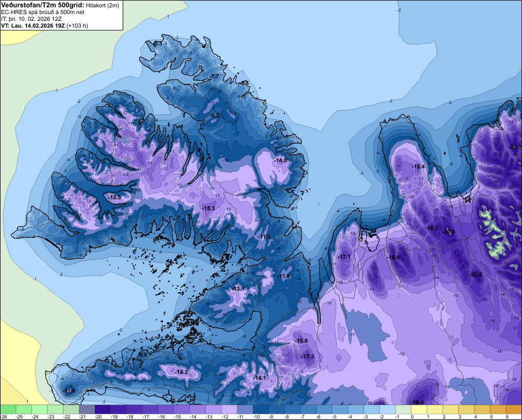Click the -19.3 temperature value on map
The width and height of the screenshot is (522, 420).
point(432,229)
